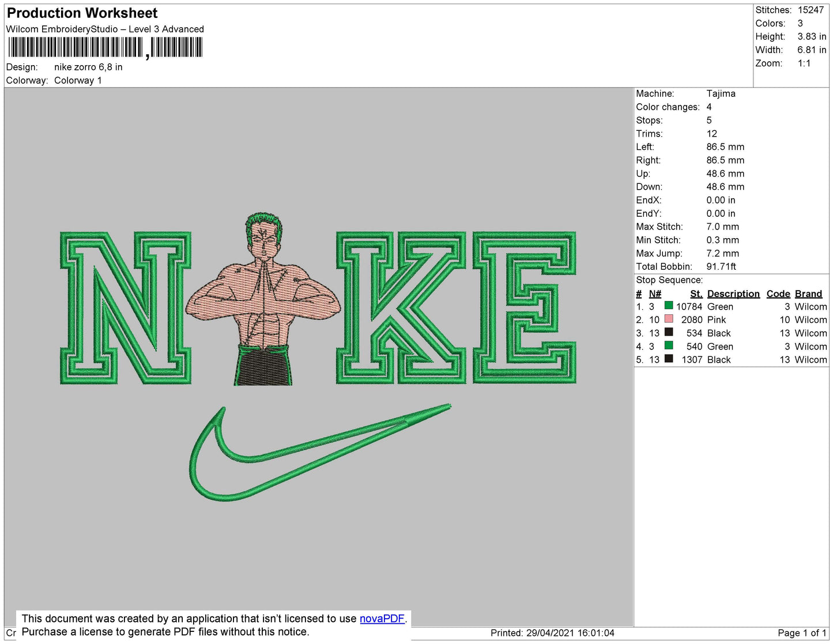Viewport: 833px width, 644px height.
Task: Click the 'Max Stitch:' value '7.0 mm'
Action: point(722,227)
